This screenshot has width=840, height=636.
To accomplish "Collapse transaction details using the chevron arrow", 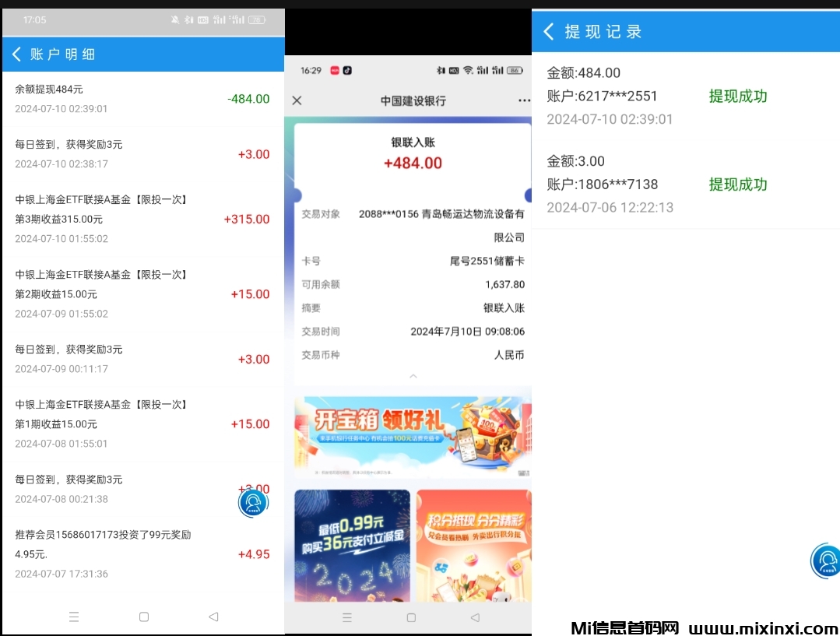I will pyautogui.click(x=413, y=375).
